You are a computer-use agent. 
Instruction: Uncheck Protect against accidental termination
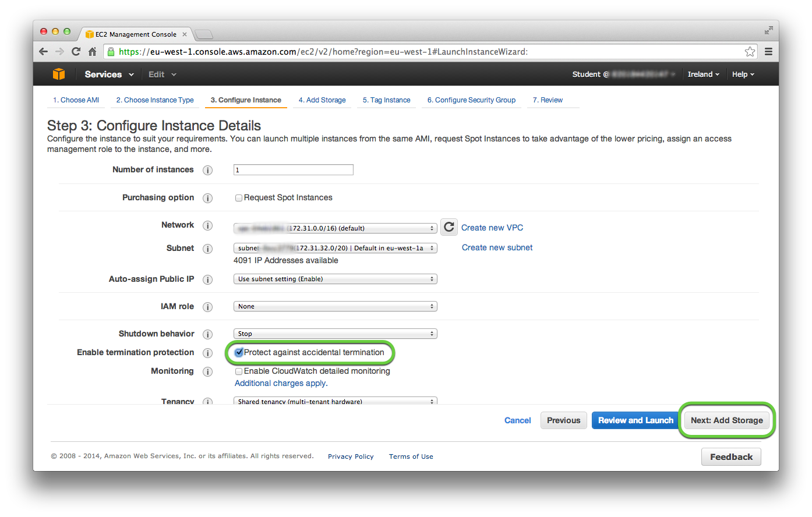239,352
